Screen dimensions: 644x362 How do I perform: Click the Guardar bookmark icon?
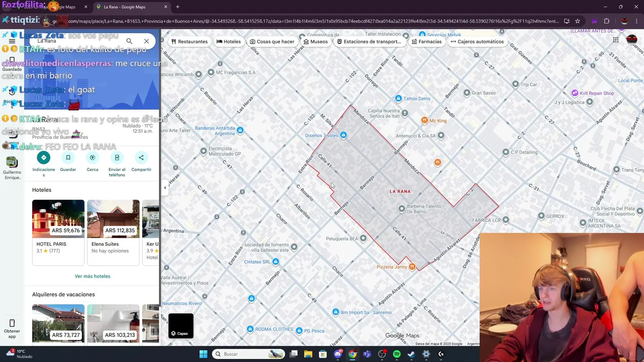pos(68,158)
